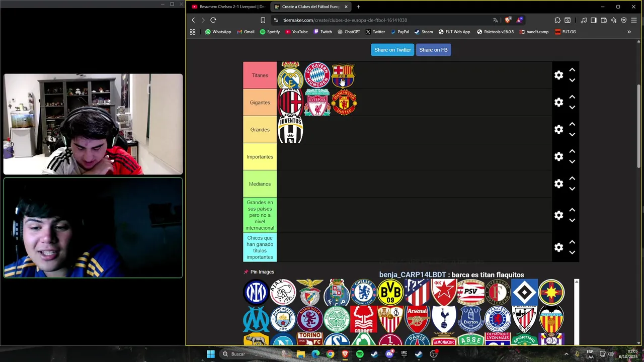Select the FC Barcelona crest in Titanes
Image resolution: width=644 pixels, height=362 pixels.
coord(344,75)
